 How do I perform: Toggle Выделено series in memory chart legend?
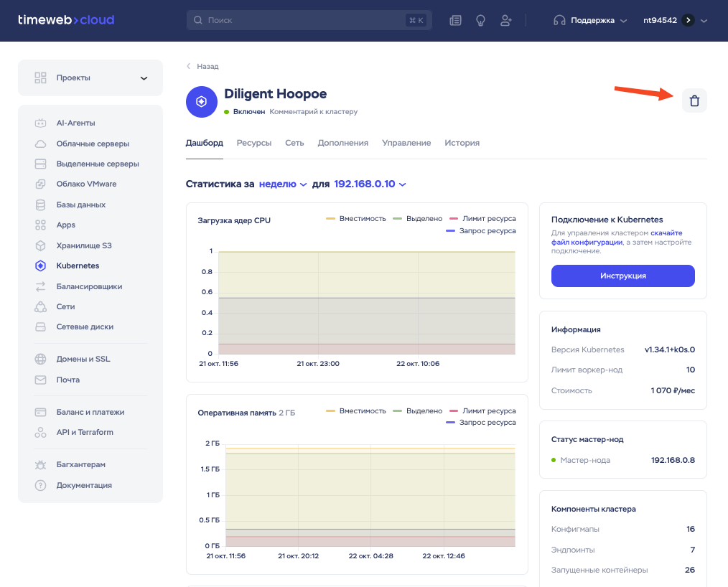(x=418, y=410)
